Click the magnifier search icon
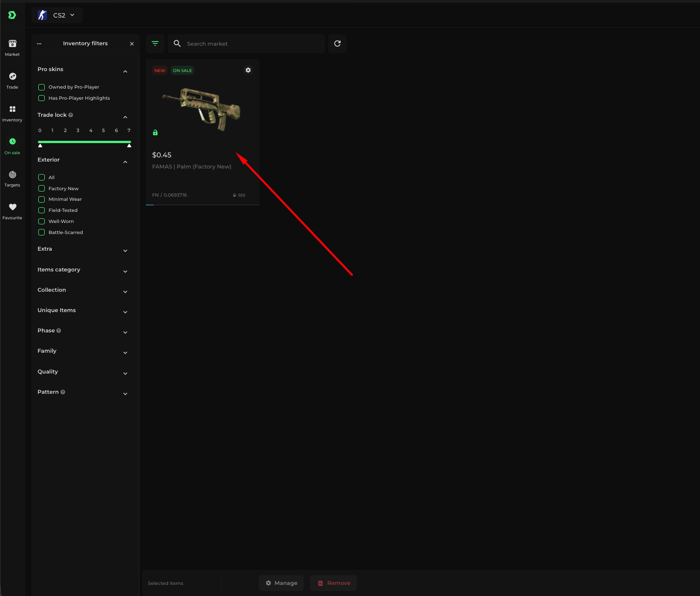700x596 pixels. (177, 43)
